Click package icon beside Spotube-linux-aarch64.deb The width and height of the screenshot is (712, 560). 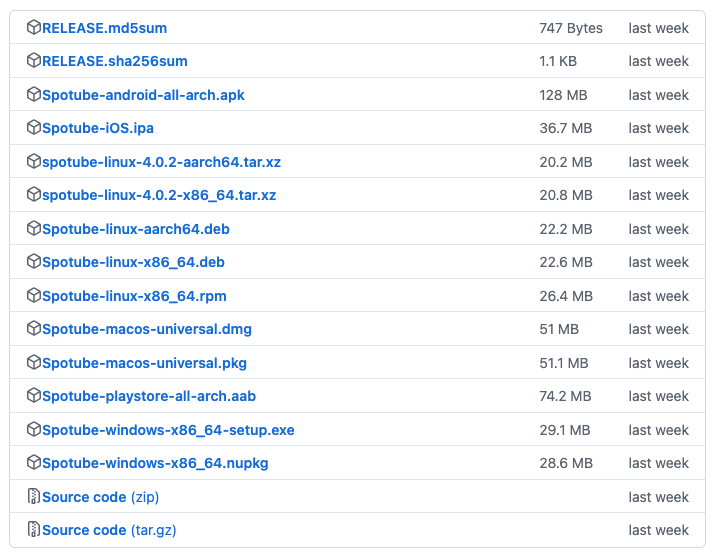tap(34, 228)
